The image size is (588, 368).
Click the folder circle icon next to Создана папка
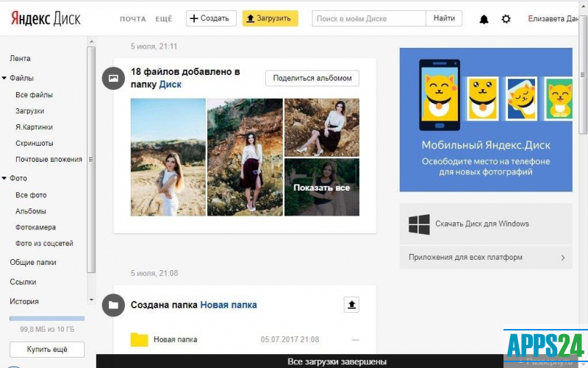click(x=113, y=305)
